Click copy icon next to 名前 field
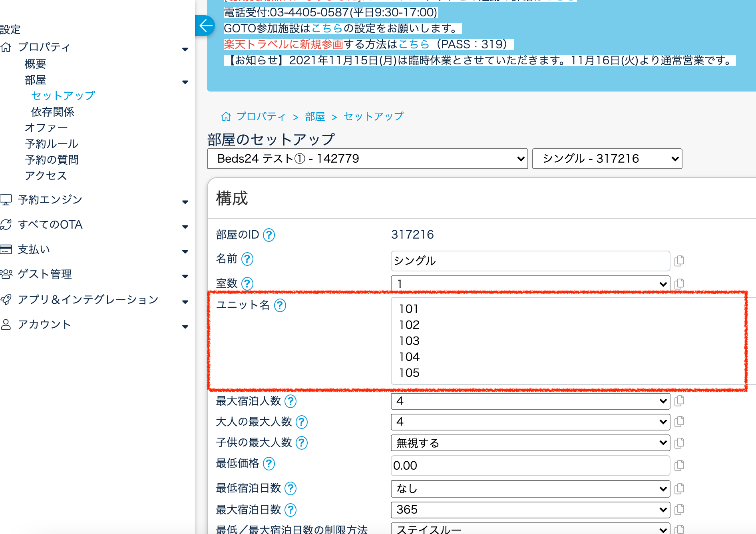The height and width of the screenshot is (534, 756). coord(679,261)
